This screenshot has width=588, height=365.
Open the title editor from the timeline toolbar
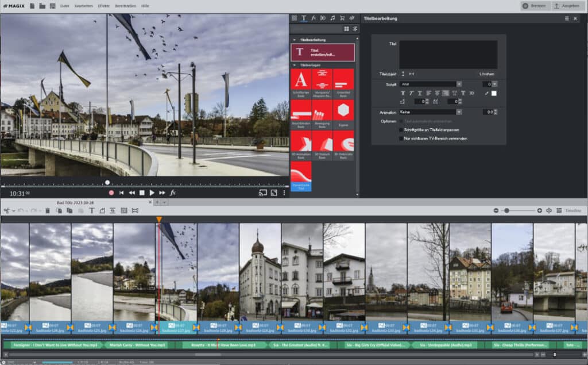point(91,210)
